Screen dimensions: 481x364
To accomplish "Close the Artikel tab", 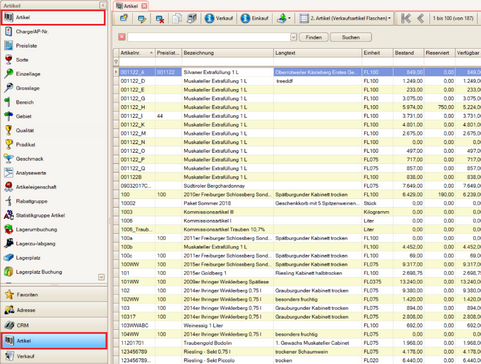I will click(x=144, y=6).
